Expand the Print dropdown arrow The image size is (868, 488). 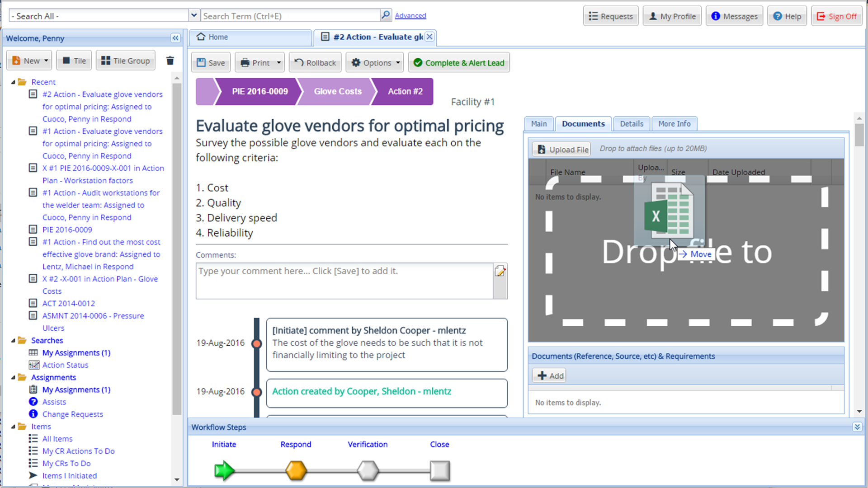[279, 63]
